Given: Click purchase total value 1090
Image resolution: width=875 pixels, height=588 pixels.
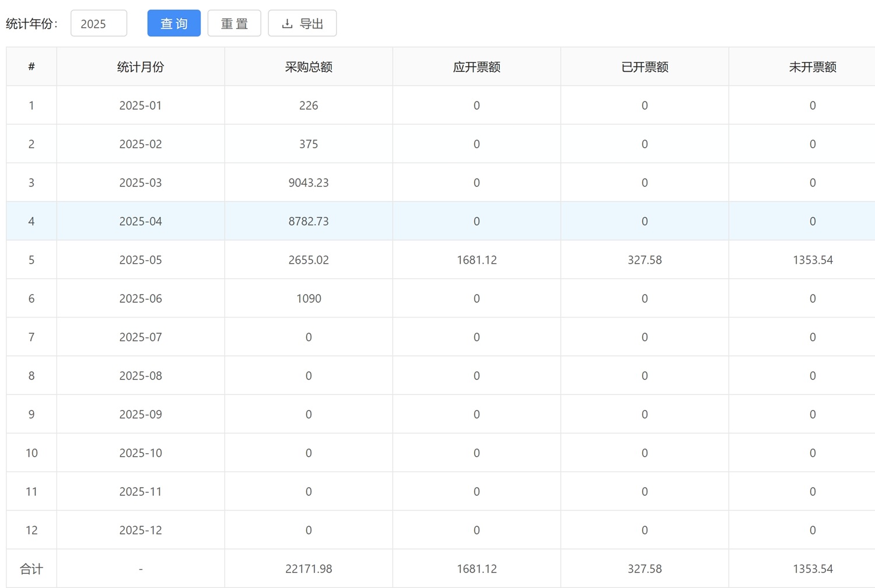Looking at the screenshot, I should pos(309,298).
